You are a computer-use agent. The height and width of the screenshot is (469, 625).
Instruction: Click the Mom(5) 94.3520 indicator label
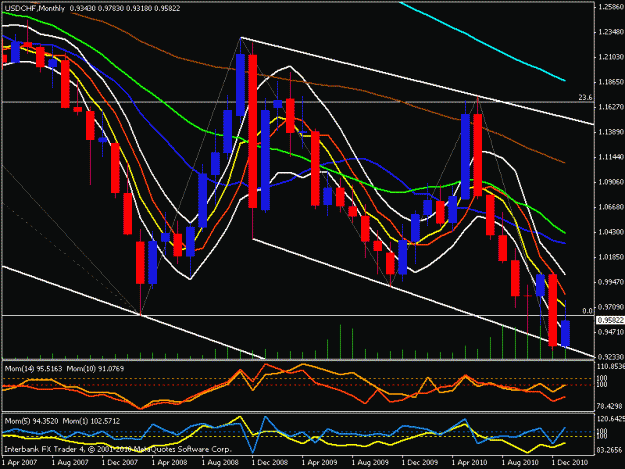coord(31,421)
